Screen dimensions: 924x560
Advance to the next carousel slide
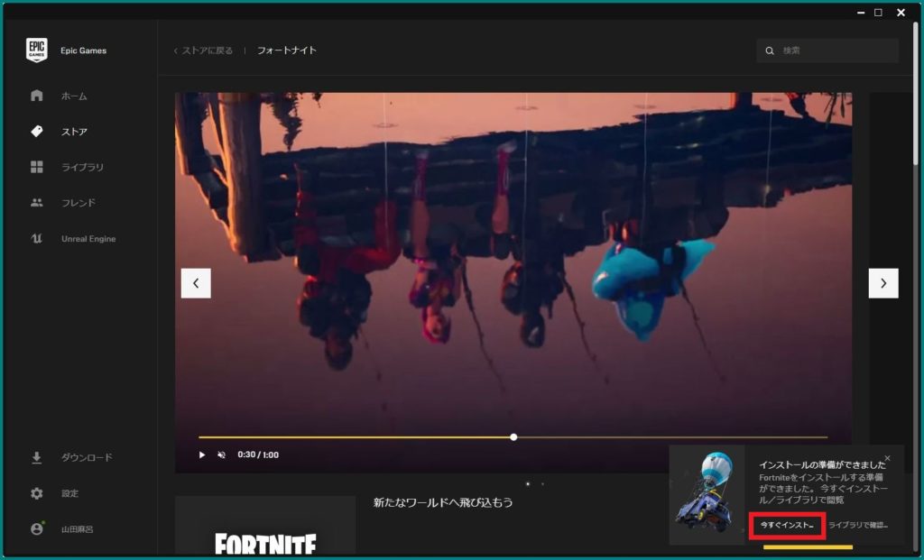click(x=883, y=283)
